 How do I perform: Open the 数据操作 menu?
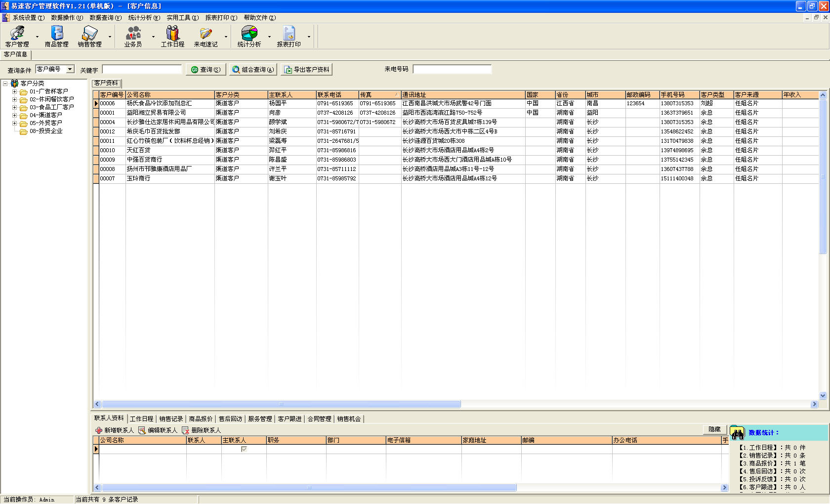[67, 18]
